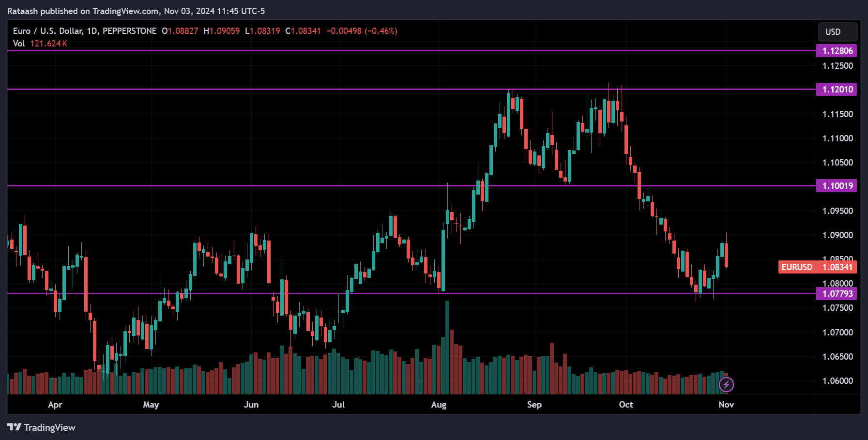Viewport: 868px width, 440px height.
Task: Click the high value H1.09059
Action: click(222, 31)
